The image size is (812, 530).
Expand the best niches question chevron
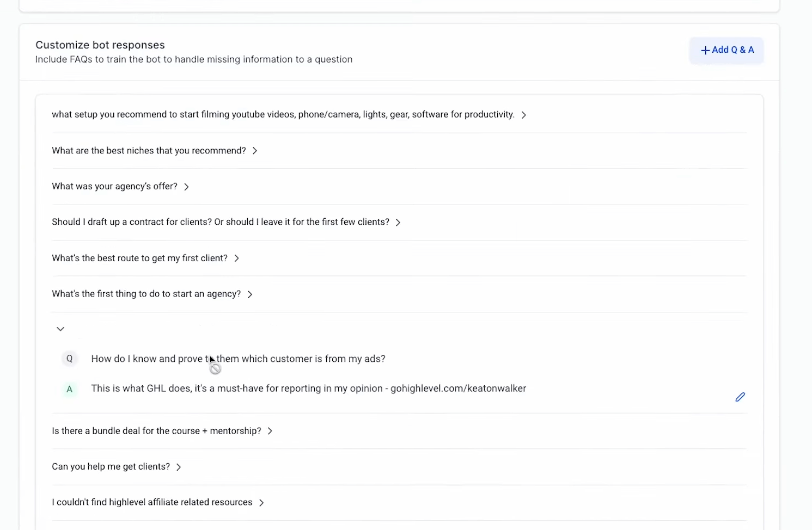[x=255, y=151]
